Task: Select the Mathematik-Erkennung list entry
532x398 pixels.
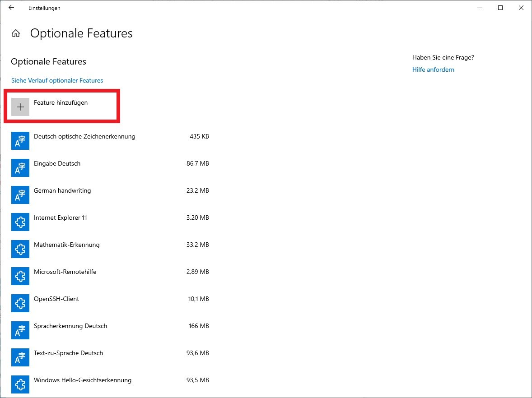Action: [x=66, y=245]
